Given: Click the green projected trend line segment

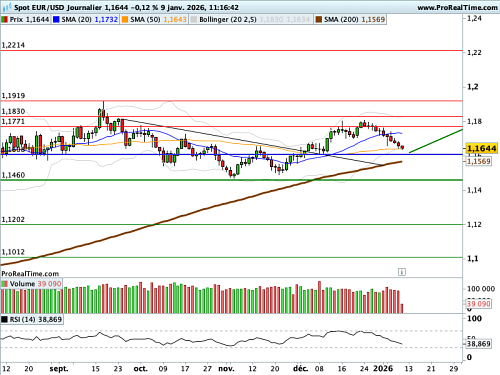Looking at the screenshot, I should coord(436,141).
